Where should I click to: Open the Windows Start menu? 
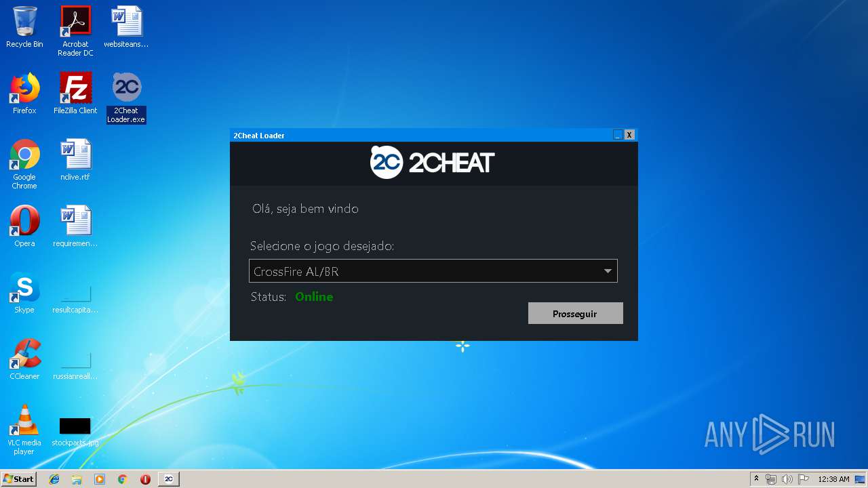point(19,479)
